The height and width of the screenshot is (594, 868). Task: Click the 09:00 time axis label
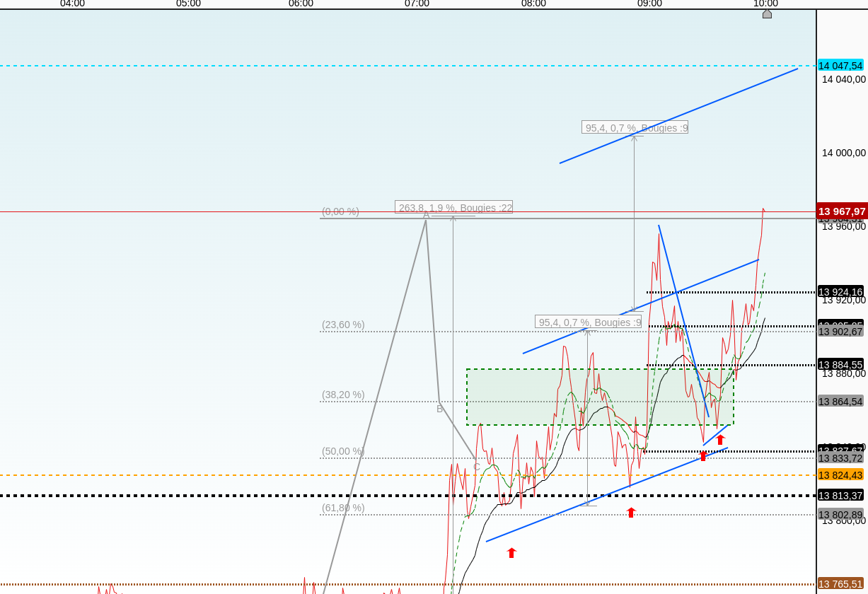(649, 4)
